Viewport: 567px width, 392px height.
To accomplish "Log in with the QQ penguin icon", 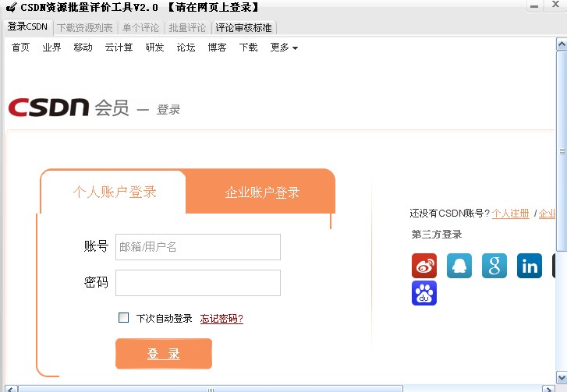I will pyautogui.click(x=459, y=266).
